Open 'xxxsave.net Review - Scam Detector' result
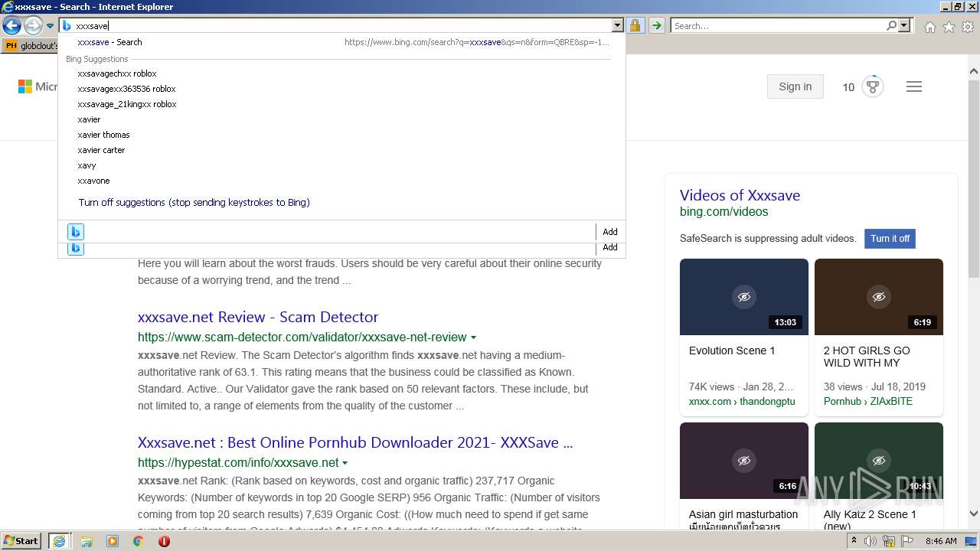Viewport: 980px width, 551px height. pyautogui.click(x=258, y=317)
